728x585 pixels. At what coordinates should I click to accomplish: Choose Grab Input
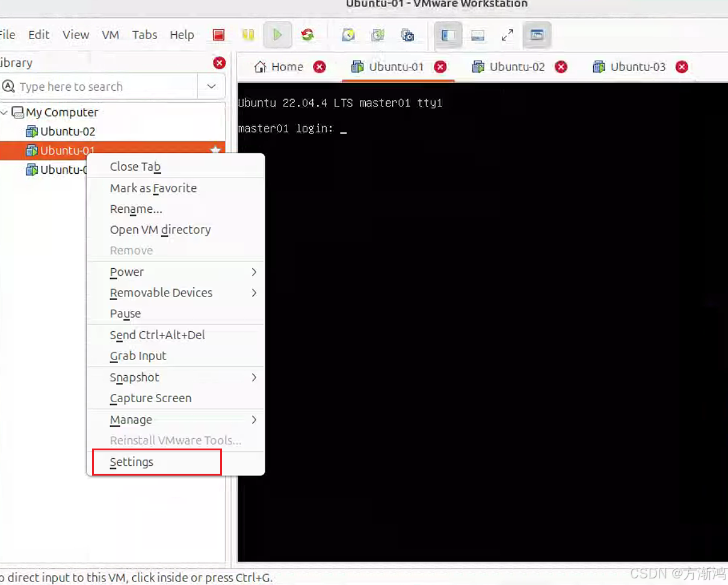176,356
